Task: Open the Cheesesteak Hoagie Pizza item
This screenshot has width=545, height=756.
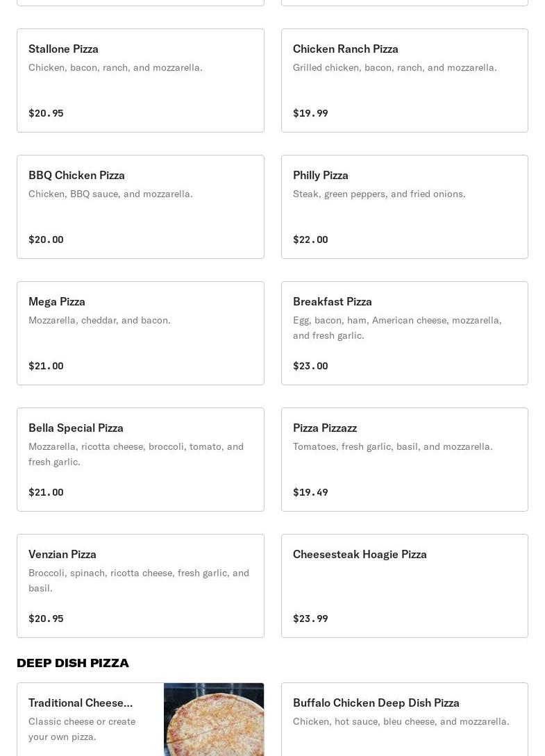Action: (x=404, y=586)
